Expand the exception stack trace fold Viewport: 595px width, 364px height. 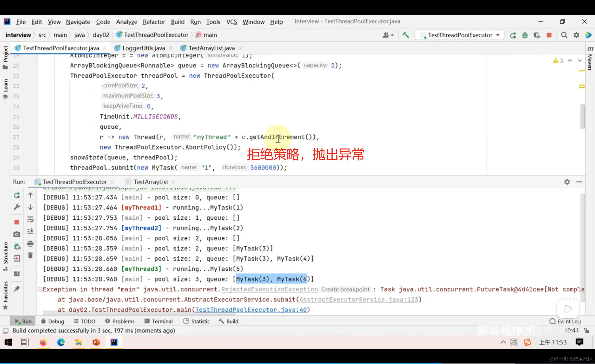pos(40,289)
